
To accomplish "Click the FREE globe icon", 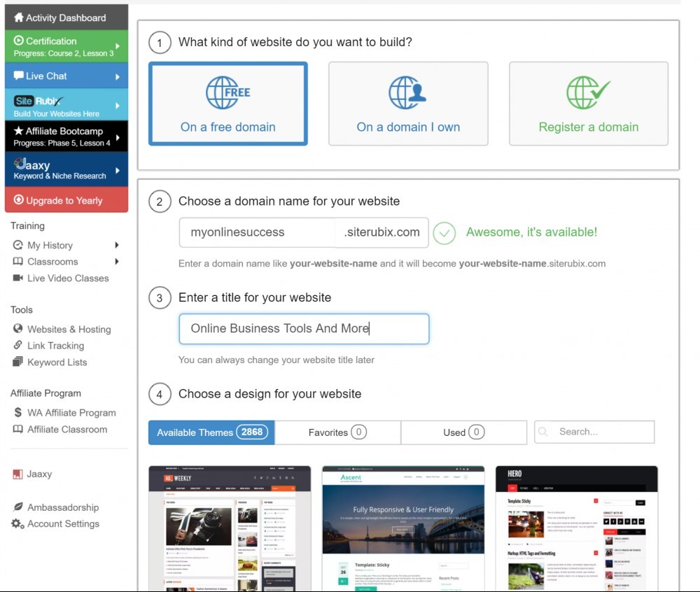I will (227, 93).
